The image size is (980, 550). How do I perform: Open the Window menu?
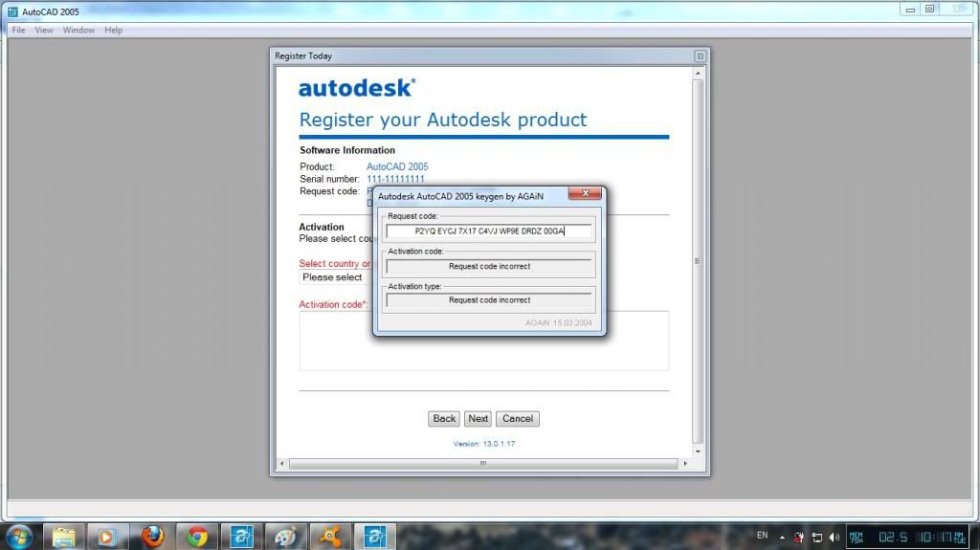[x=78, y=30]
